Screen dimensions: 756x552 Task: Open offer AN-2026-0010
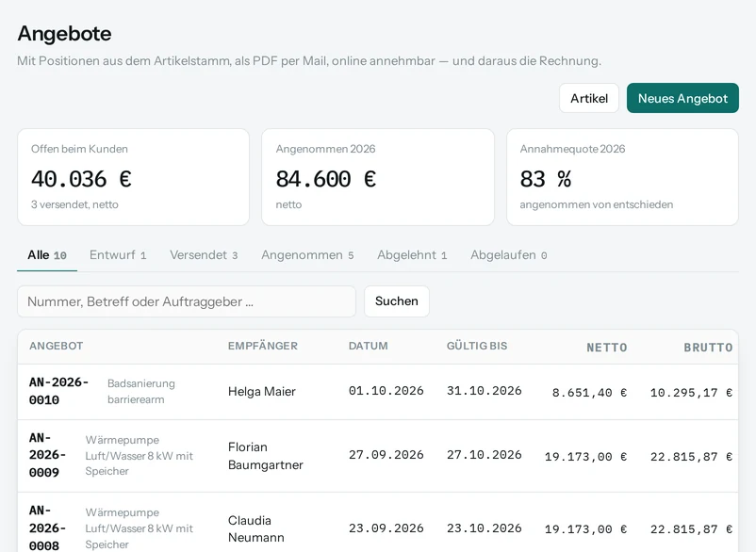pyautogui.click(x=58, y=391)
